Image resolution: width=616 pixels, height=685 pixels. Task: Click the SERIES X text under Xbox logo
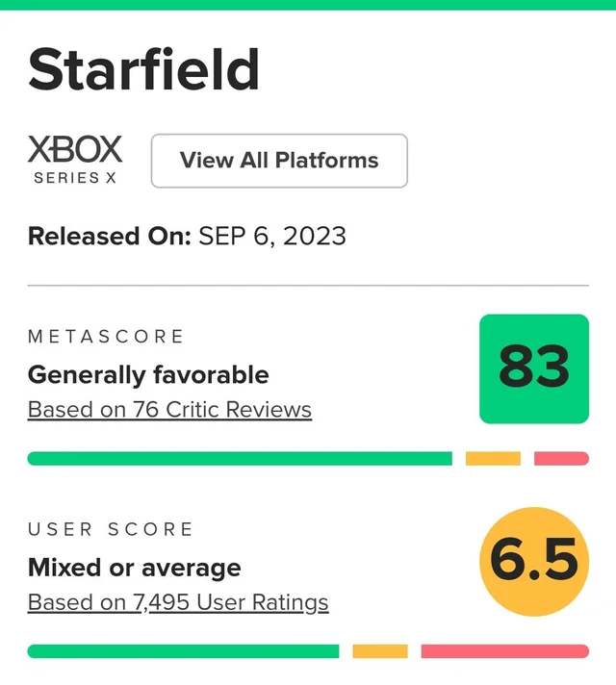click(x=76, y=178)
